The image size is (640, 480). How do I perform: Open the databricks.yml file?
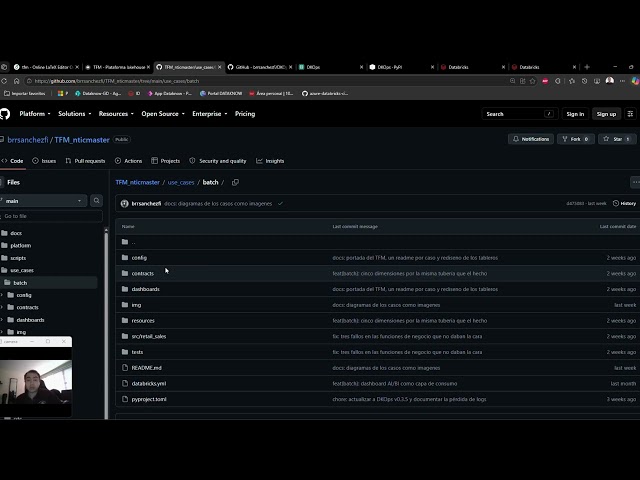149,384
